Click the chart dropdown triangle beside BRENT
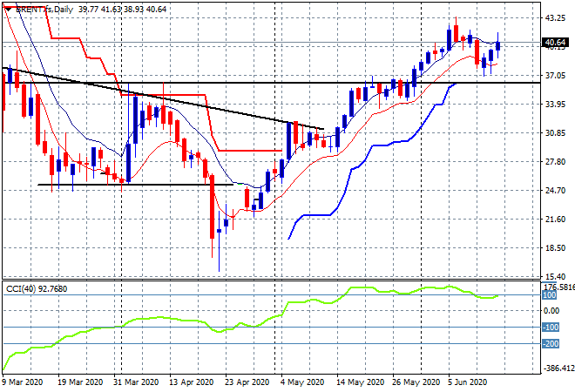 tap(8, 10)
